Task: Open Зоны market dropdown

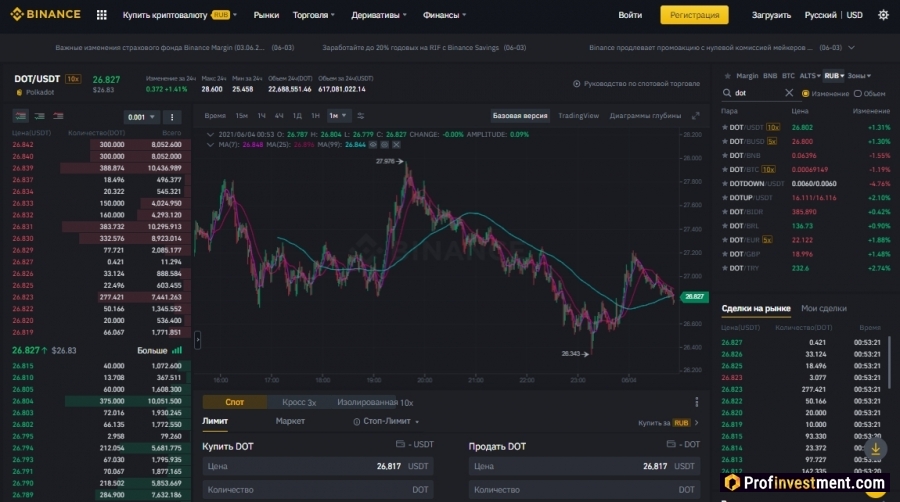Action: pos(859,76)
